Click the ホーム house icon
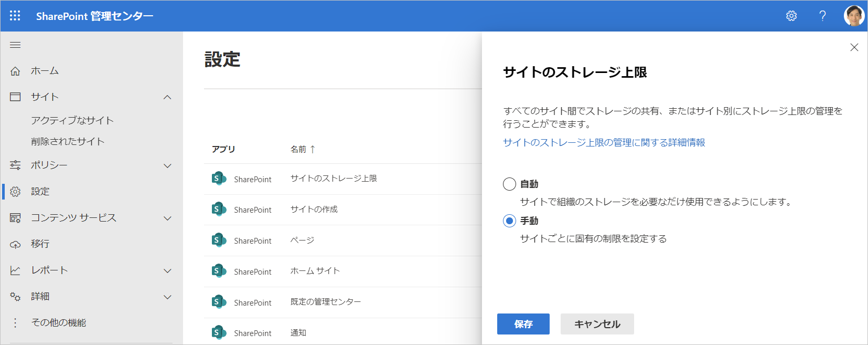Viewport: 868px width, 345px height. (15, 71)
